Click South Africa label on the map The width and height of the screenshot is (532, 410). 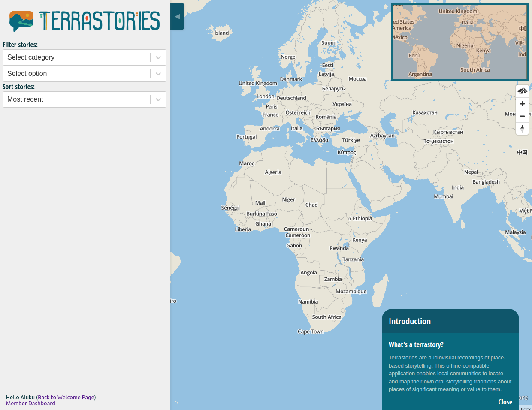point(326,317)
